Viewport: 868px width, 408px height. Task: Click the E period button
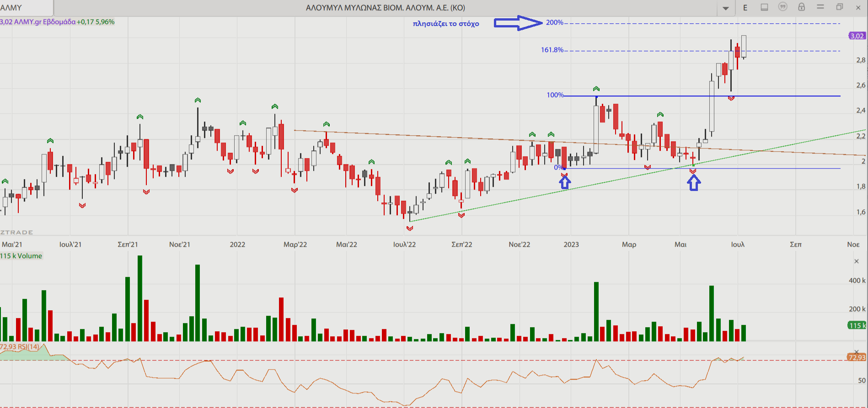[x=745, y=7]
